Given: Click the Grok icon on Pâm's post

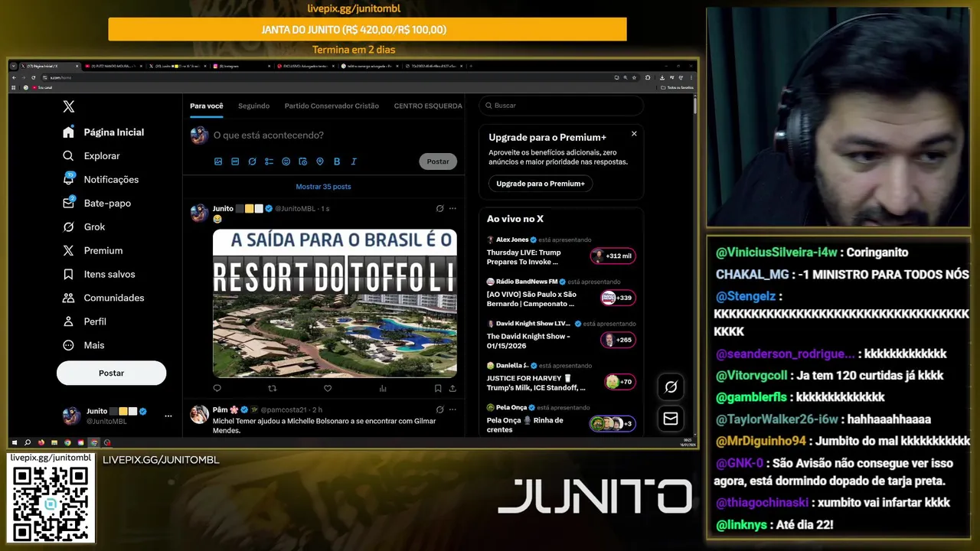Looking at the screenshot, I should 439,409.
